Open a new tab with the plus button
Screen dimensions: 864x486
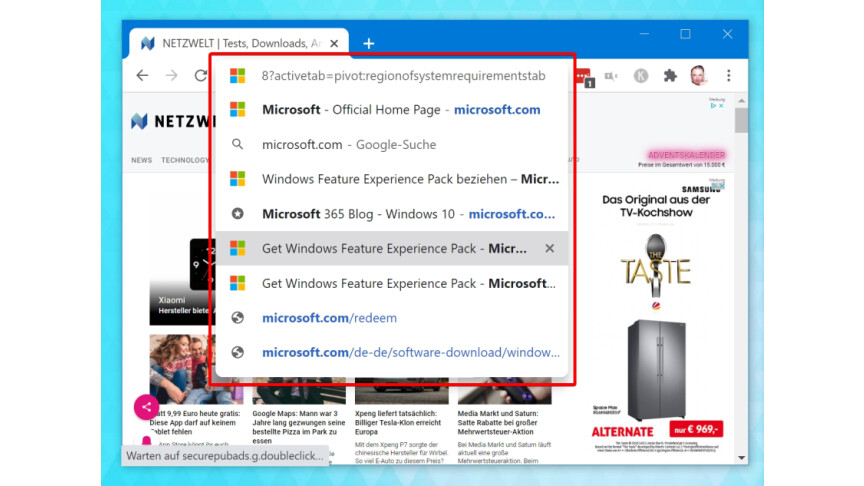[369, 44]
